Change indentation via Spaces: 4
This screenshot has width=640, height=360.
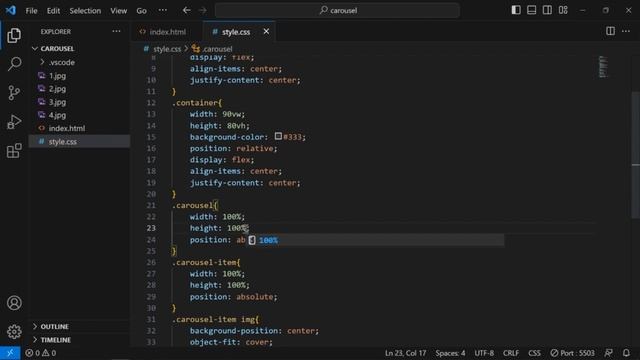[x=450, y=353]
